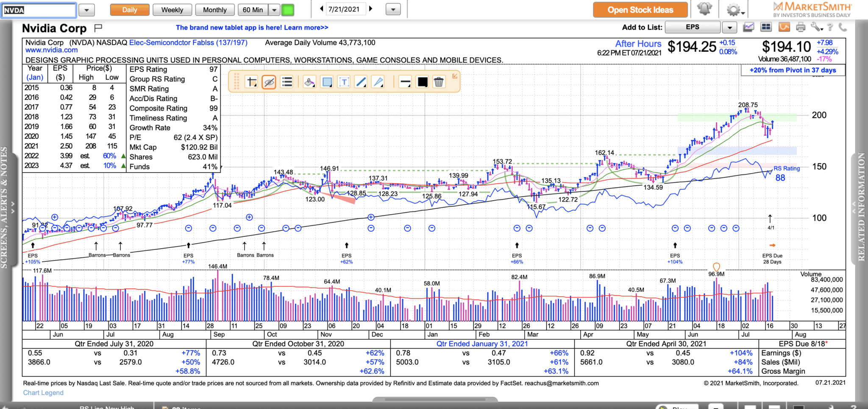Open the line thickness selector

405,82
